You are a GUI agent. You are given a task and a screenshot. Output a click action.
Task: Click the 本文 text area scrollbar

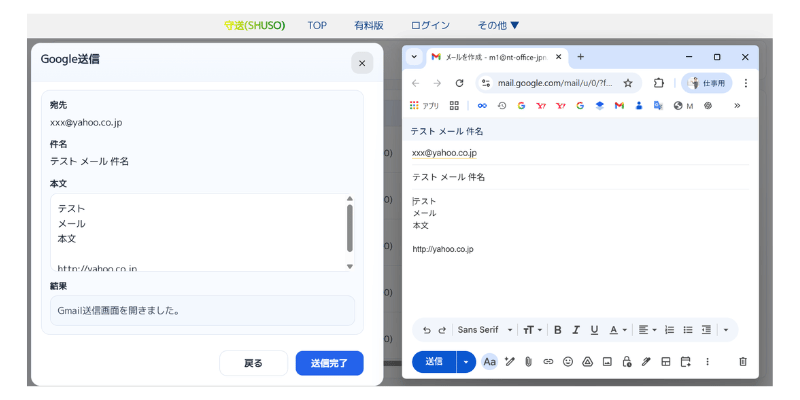click(349, 228)
